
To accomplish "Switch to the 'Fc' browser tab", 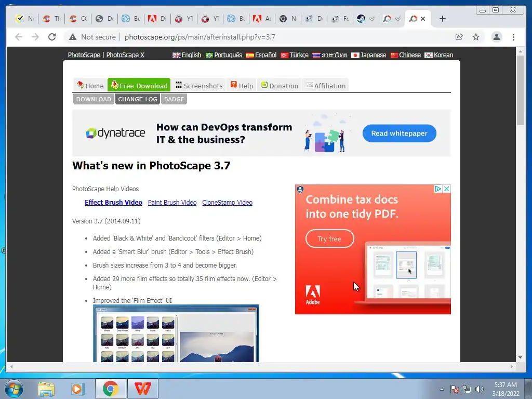I will 340,19.
